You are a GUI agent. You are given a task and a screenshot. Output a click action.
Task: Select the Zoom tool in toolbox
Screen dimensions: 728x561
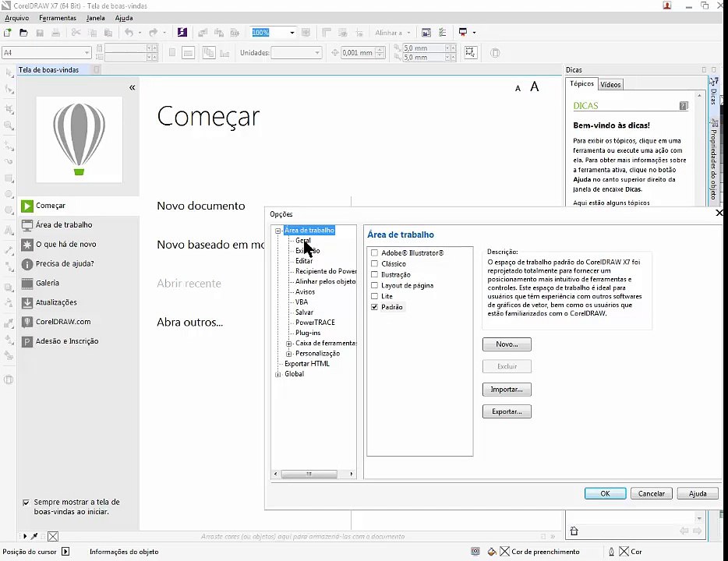pyautogui.click(x=9, y=125)
